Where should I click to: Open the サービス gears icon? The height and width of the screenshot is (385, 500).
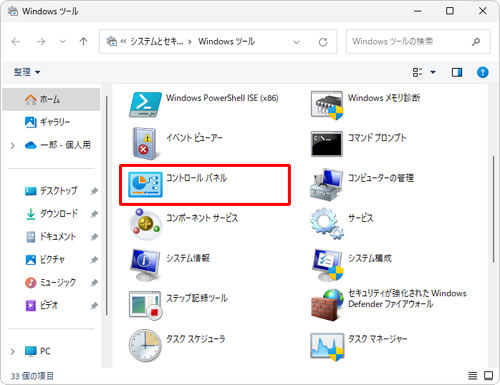[327, 224]
